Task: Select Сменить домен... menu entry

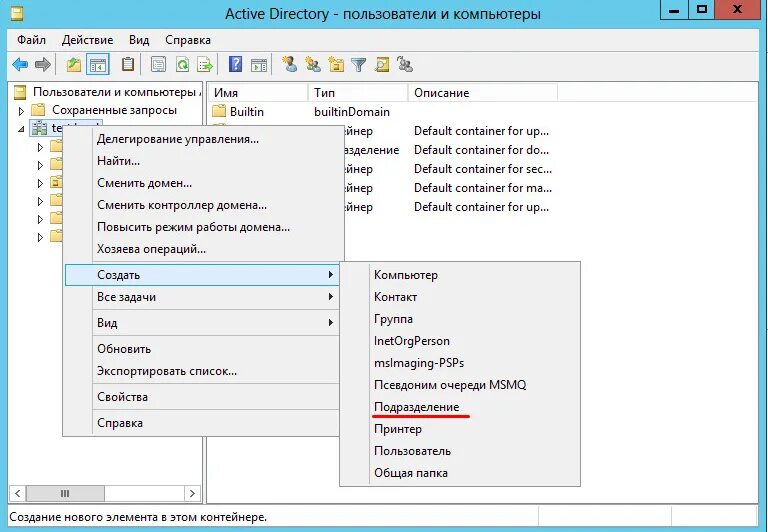Action: pyautogui.click(x=203, y=183)
